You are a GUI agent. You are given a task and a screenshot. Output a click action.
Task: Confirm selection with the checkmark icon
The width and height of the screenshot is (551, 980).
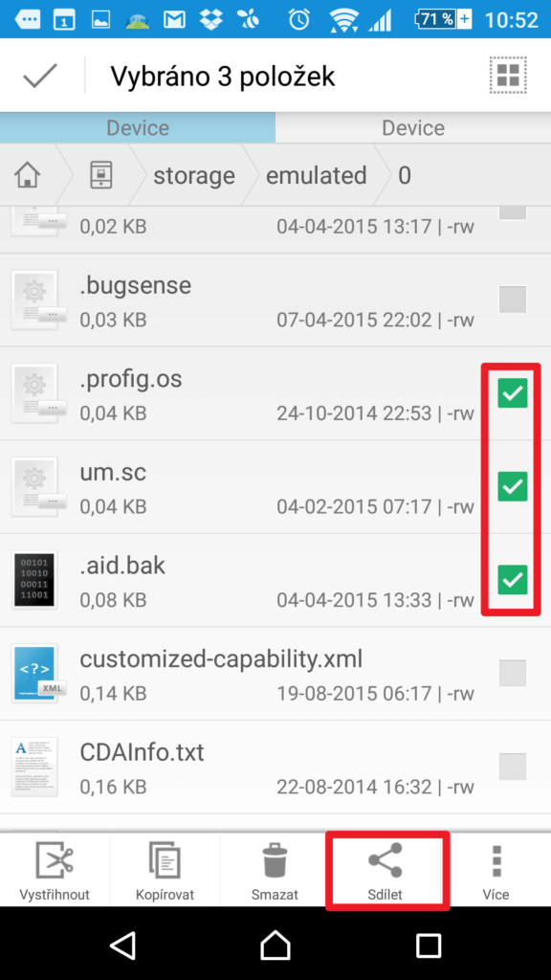click(40, 76)
